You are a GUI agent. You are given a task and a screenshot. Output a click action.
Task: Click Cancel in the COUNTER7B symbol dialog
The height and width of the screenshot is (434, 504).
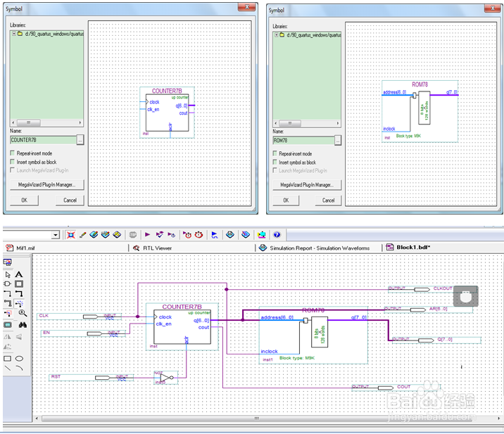click(x=70, y=200)
